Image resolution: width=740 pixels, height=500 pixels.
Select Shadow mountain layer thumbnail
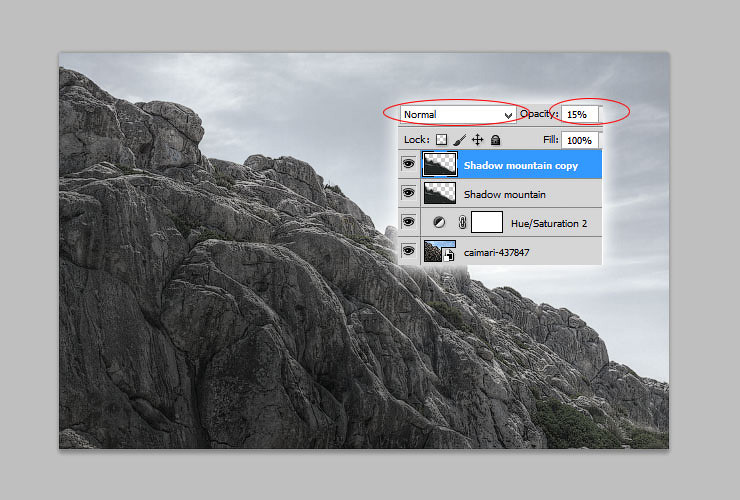point(439,193)
